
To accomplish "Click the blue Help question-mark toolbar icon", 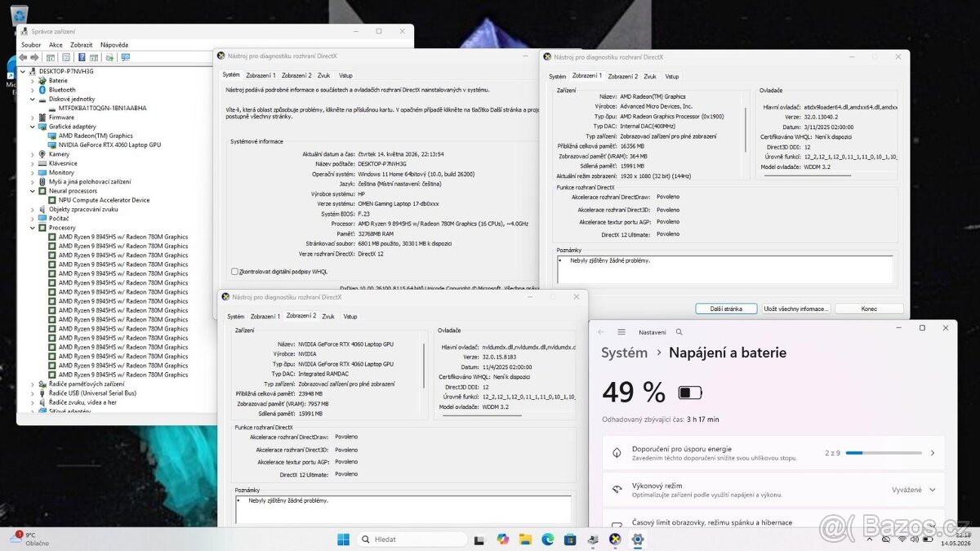I will point(80,58).
